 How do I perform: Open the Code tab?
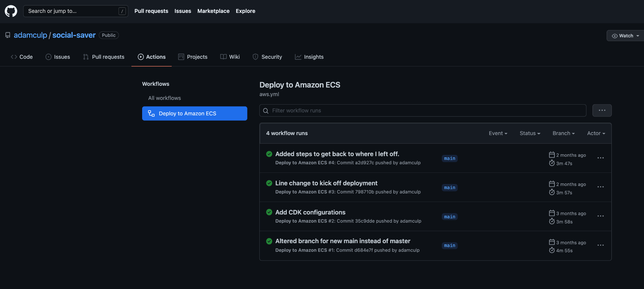pyautogui.click(x=22, y=57)
